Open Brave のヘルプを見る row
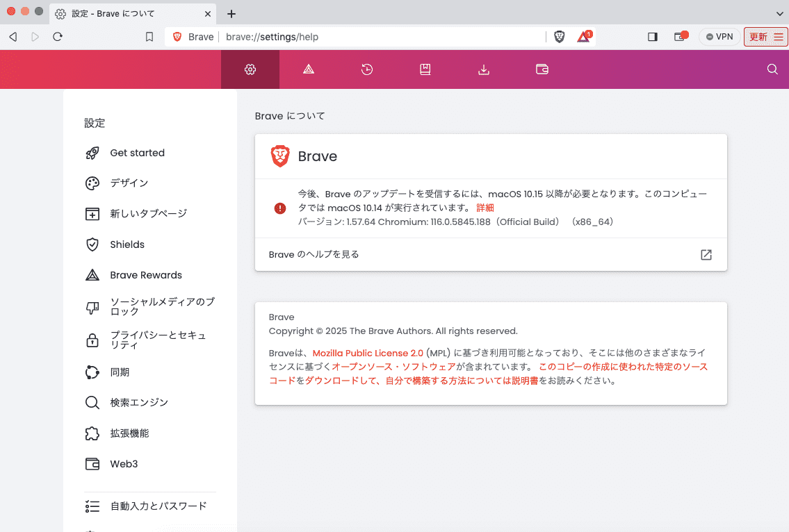The height and width of the screenshot is (532, 789). pos(491,254)
